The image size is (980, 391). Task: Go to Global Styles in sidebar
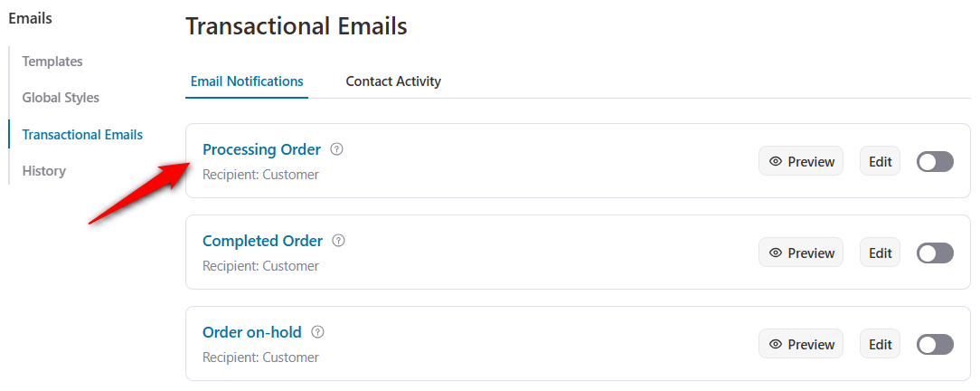click(x=61, y=98)
